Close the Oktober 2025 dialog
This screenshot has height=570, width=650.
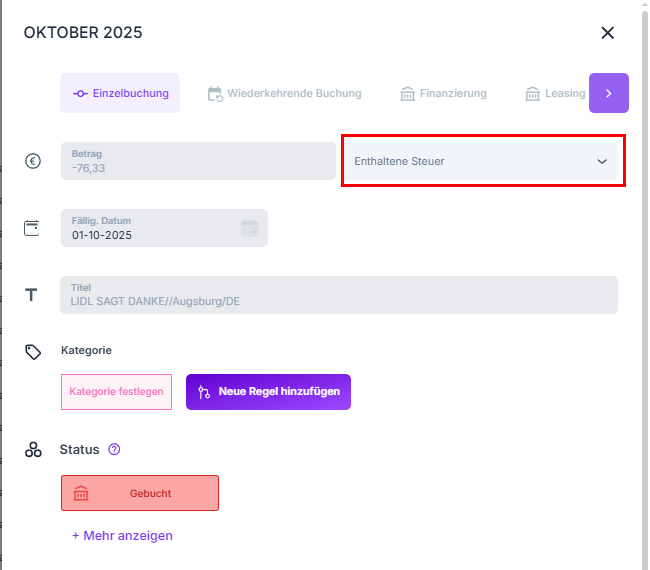607,33
